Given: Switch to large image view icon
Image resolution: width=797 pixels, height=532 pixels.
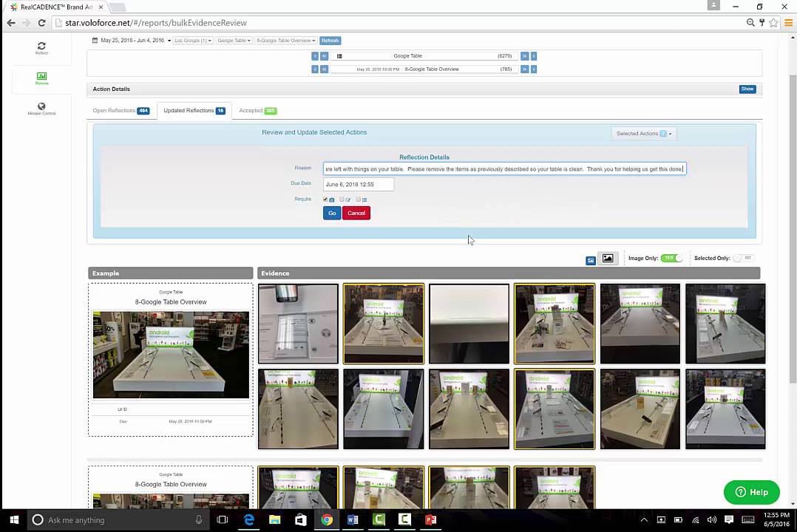Looking at the screenshot, I should pyautogui.click(x=608, y=258).
